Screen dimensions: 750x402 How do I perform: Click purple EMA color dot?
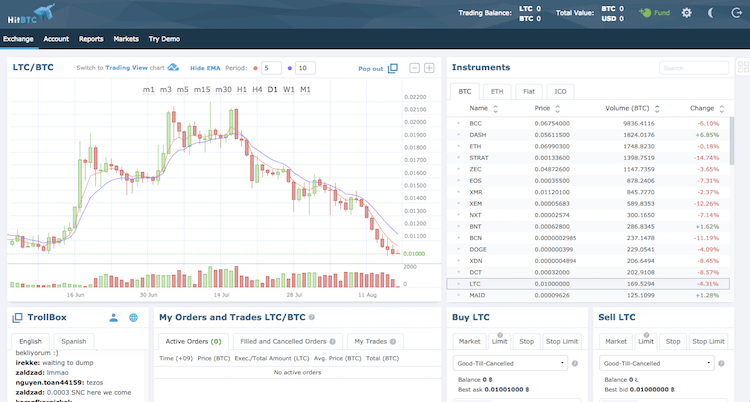[290, 68]
